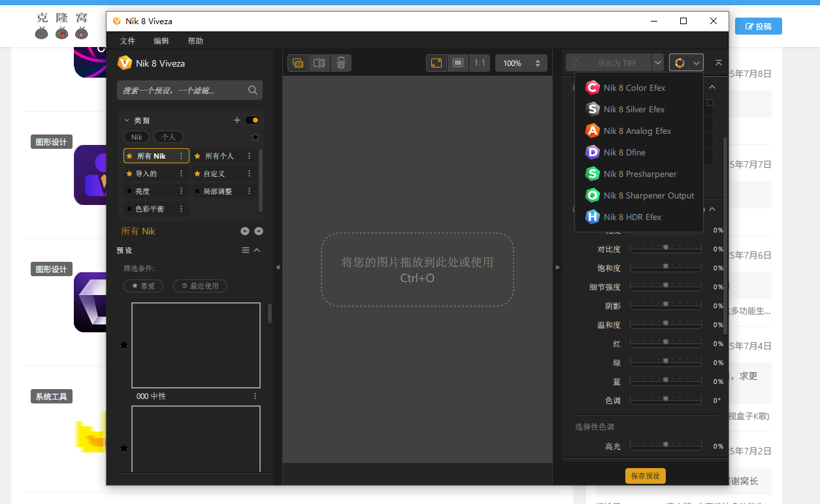Screen dimensions: 820x504
Task: Select Nik 8 Analog Efex icon
Action: pos(593,131)
